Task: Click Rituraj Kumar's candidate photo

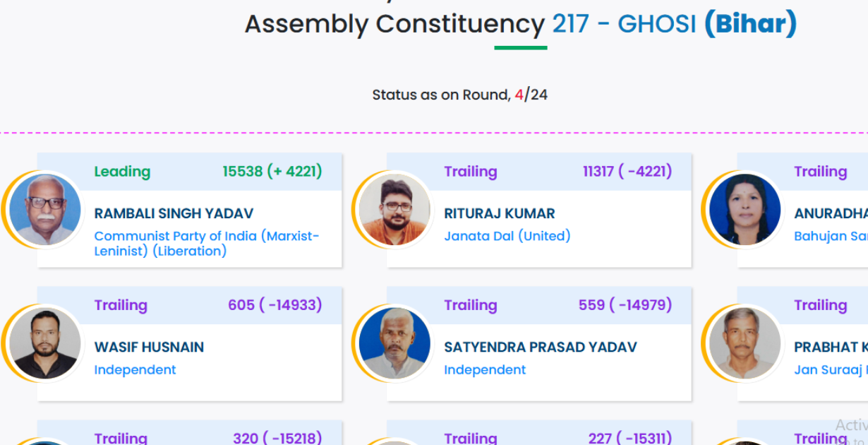Action: pyautogui.click(x=394, y=210)
